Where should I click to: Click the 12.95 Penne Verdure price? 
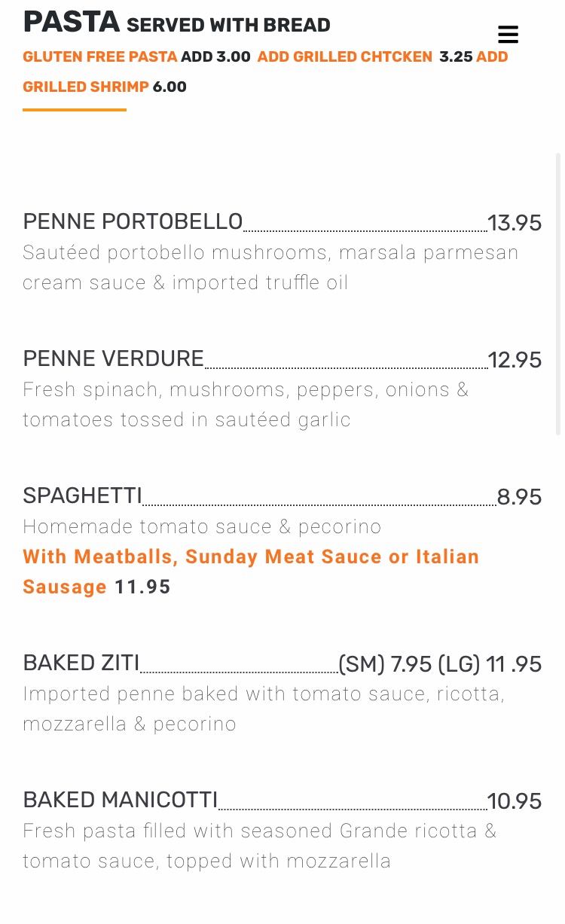[515, 360]
